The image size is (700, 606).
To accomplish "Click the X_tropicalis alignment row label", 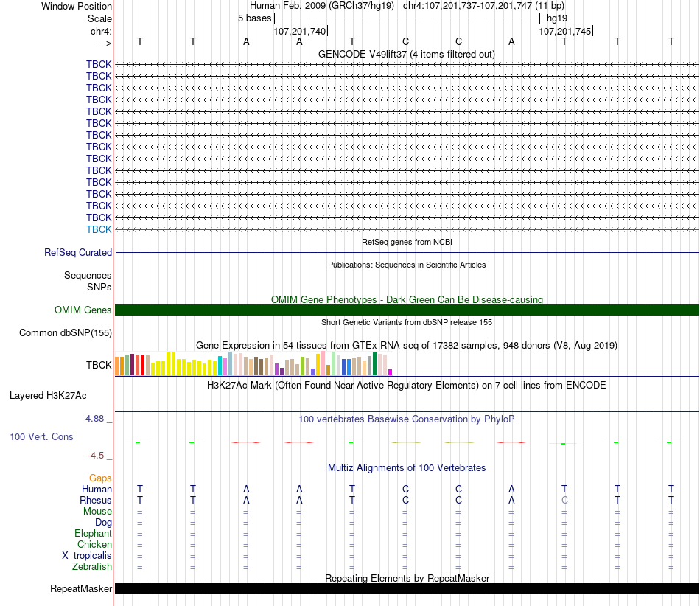I will tap(87, 556).
